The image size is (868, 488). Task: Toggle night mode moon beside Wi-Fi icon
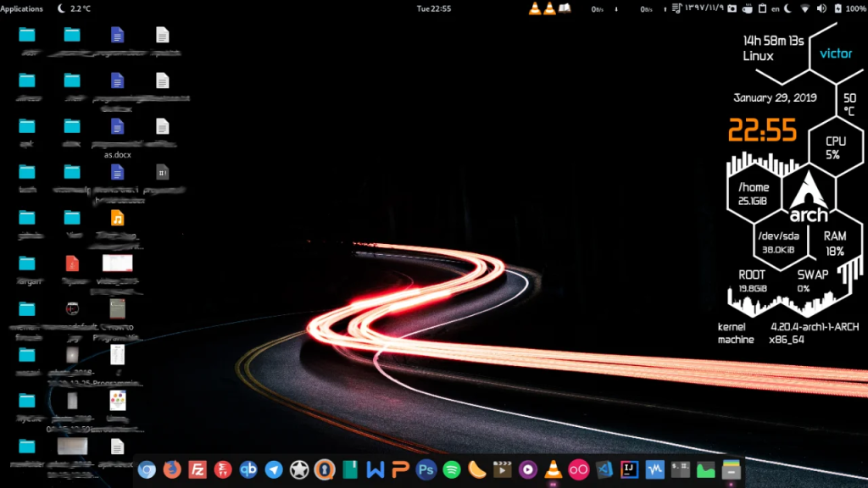788,8
